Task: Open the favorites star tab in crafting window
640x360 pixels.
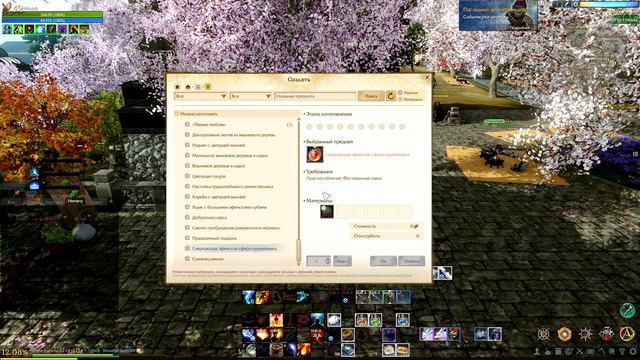Action: pyautogui.click(x=178, y=87)
